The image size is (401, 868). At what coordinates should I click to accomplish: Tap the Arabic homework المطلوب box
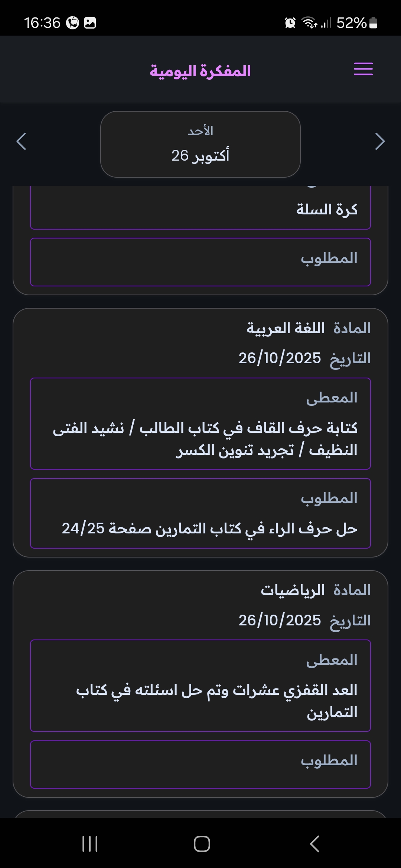click(x=200, y=513)
